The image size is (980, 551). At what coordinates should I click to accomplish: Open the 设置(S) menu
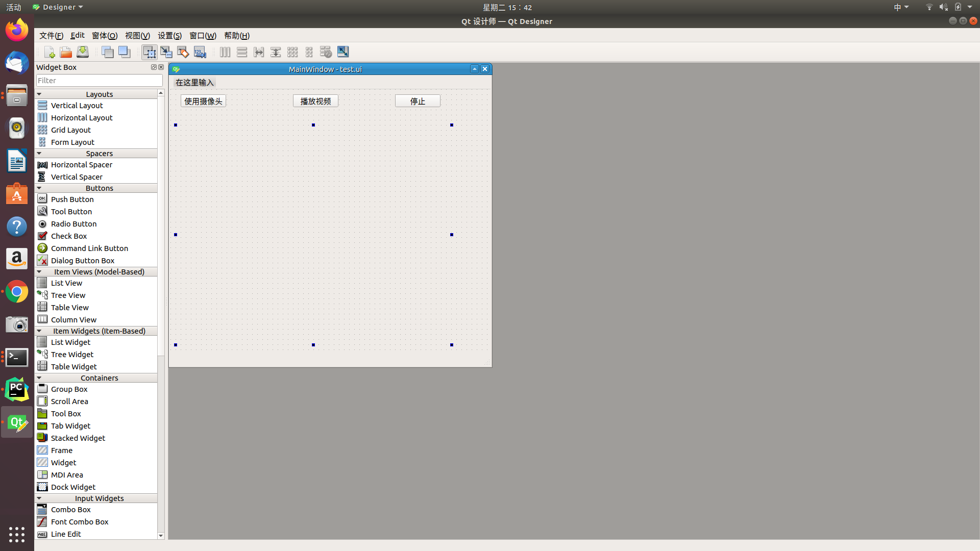169,35
